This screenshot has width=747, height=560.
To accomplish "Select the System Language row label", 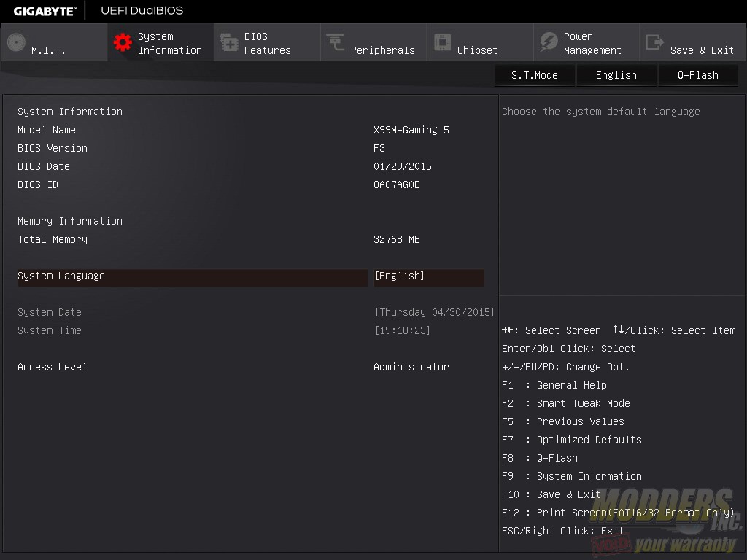I will click(61, 276).
